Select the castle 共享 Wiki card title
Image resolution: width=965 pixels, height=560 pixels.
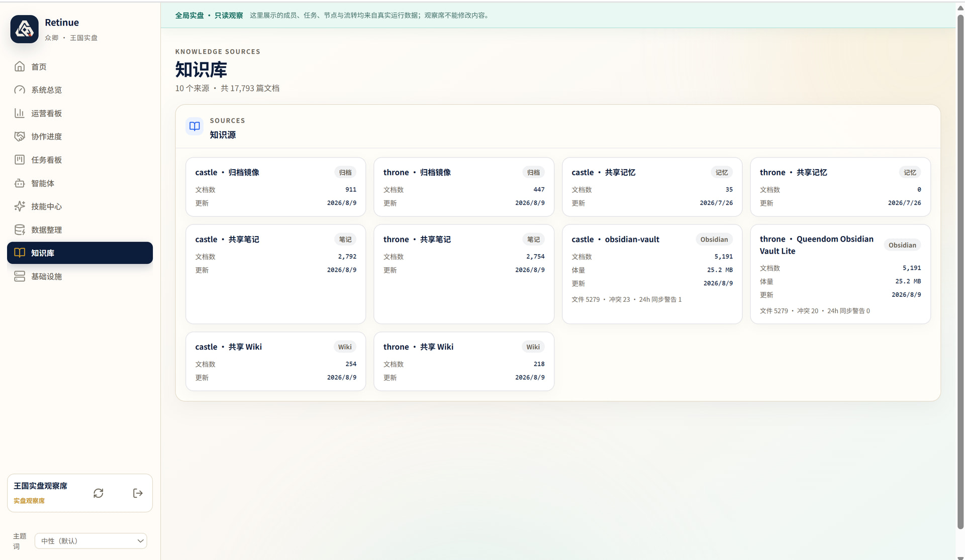click(229, 347)
